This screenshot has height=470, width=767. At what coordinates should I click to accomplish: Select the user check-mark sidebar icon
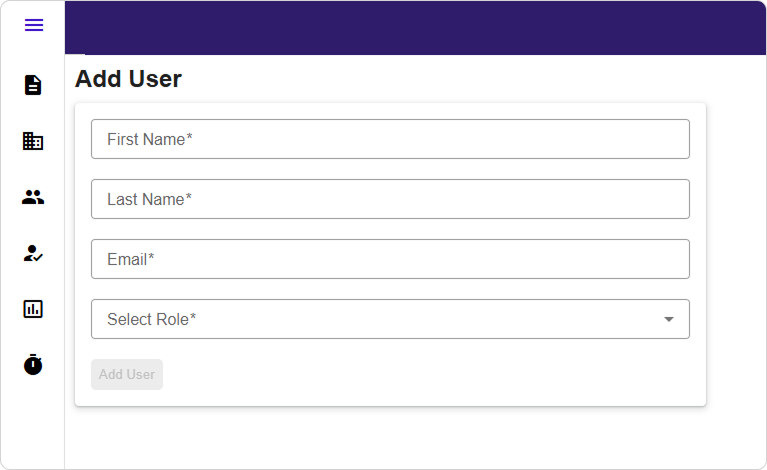click(33, 253)
